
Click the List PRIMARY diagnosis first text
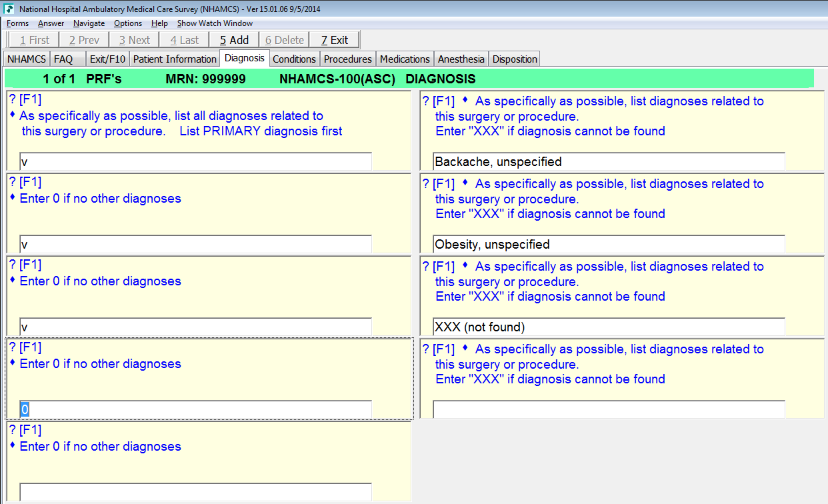(261, 131)
